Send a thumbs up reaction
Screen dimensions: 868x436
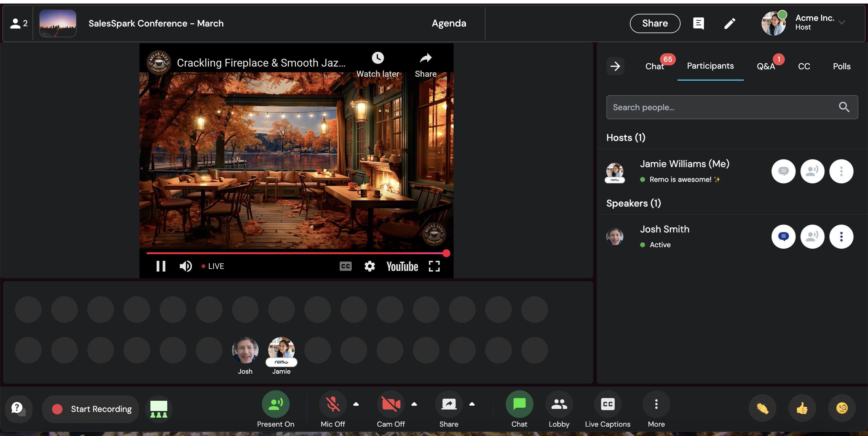802,408
